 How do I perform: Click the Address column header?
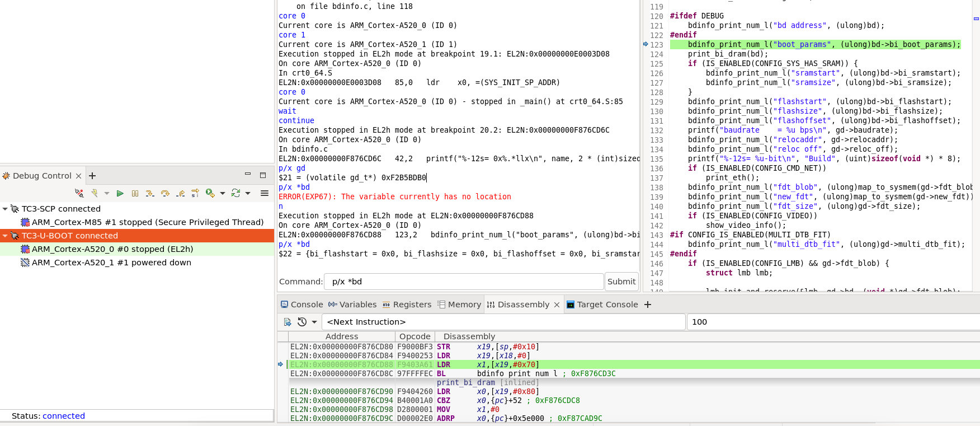click(x=342, y=336)
